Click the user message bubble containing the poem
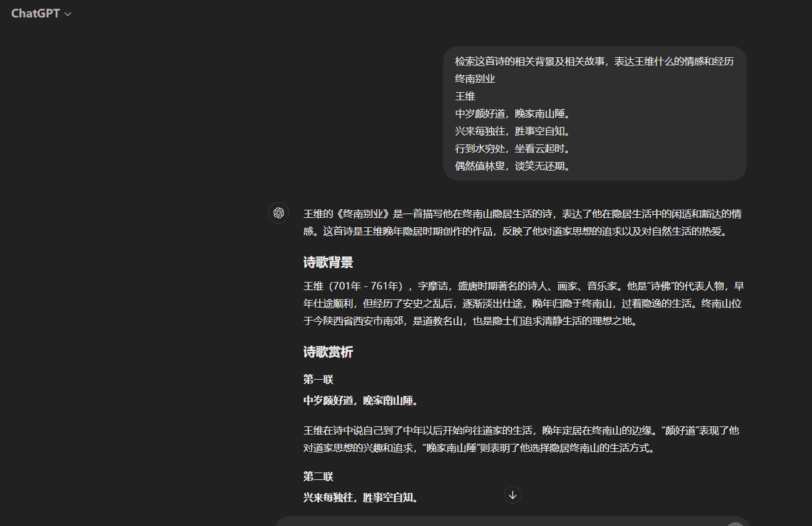 [594, 113]
